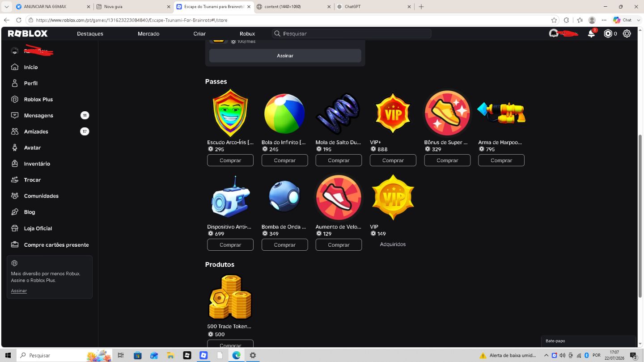
Task: Click the 500 Trade Token product thumbnail
Action: click(x=230, y=297)
